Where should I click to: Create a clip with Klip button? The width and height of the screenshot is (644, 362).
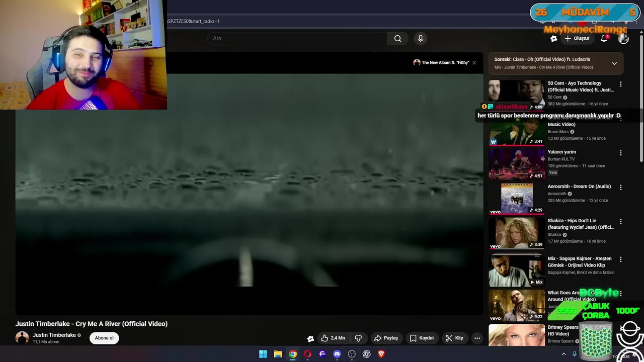pos(454,338)
